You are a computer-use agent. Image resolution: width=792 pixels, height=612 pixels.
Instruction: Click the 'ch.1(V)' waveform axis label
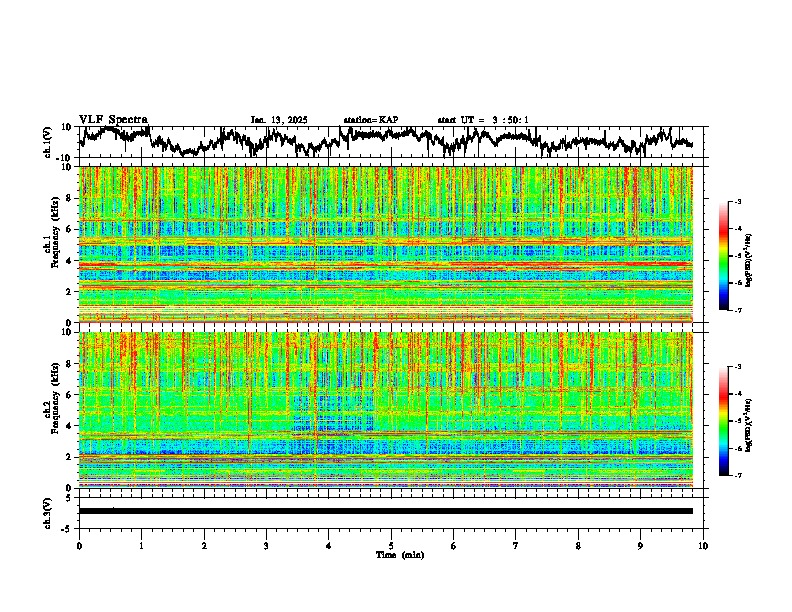click(x=48, y=142)
